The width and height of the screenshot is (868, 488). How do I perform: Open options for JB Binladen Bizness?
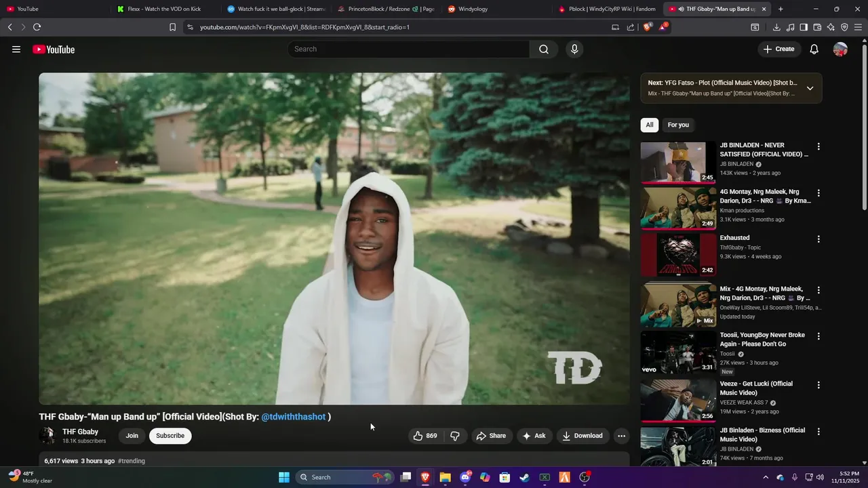coord(818,432)
